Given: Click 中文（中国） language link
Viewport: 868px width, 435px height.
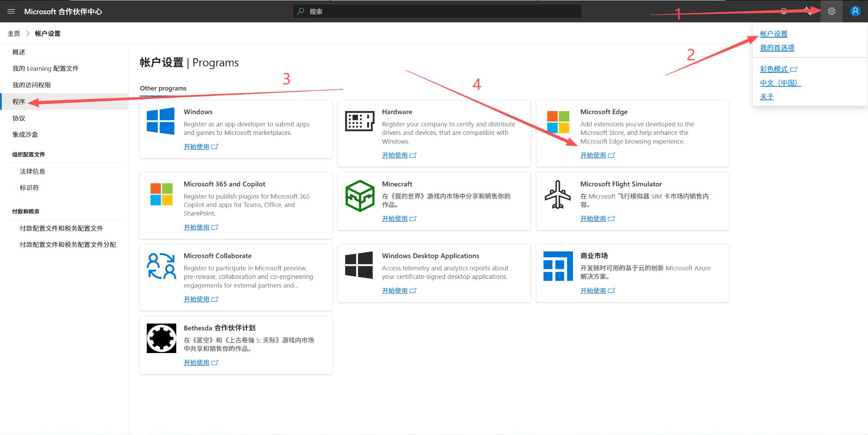Looking at the screenshot, I should 780,83.
